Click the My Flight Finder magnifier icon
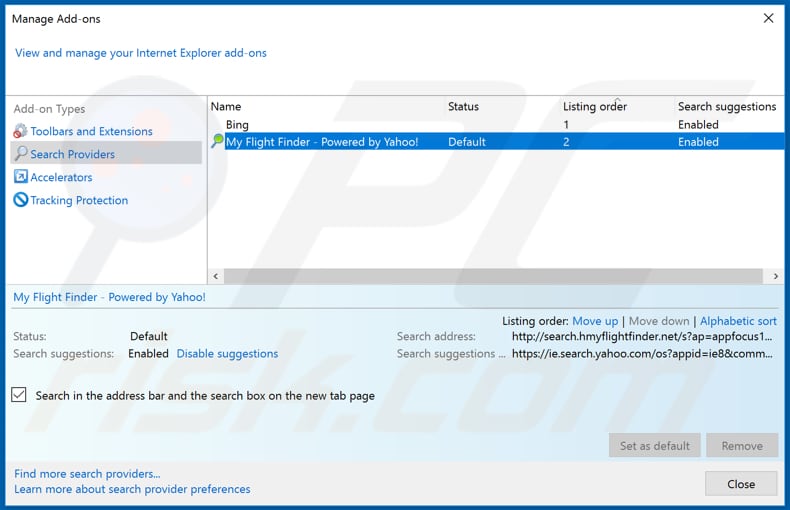The image size is (790, 510). (x=217, y=141)
